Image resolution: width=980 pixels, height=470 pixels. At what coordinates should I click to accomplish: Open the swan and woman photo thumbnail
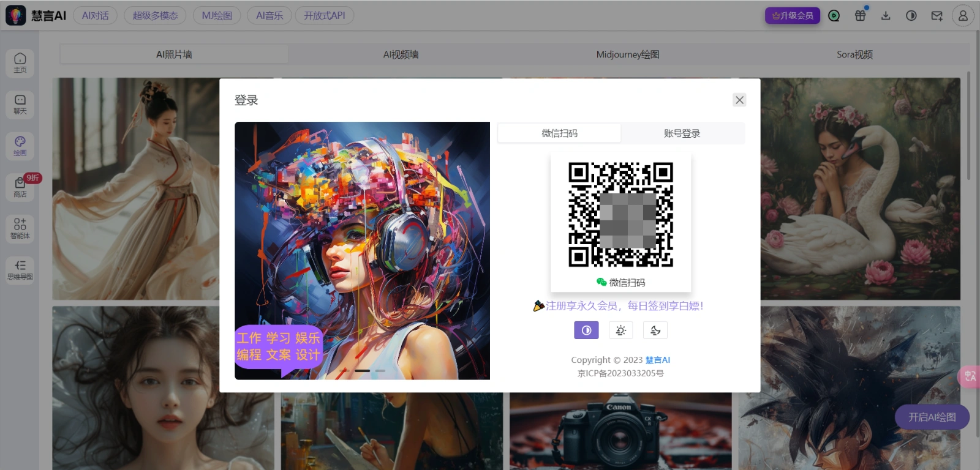pyautogui.click(x=861, y=188)
